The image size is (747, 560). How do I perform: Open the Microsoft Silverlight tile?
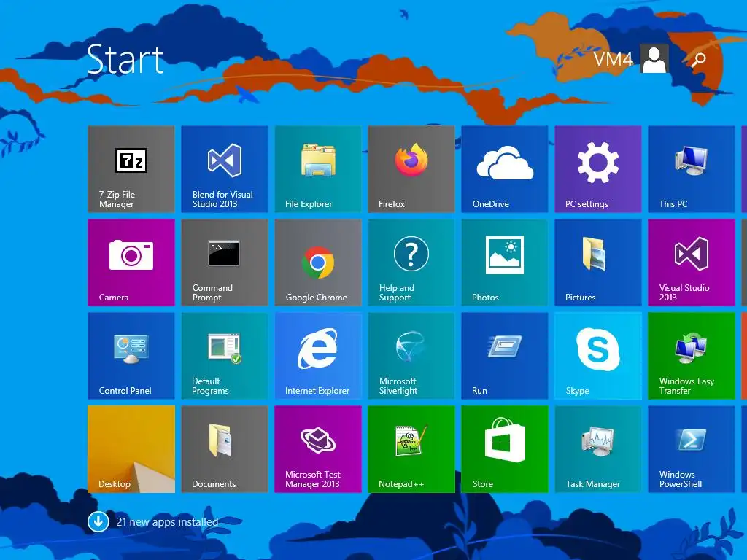click(411, 356)
